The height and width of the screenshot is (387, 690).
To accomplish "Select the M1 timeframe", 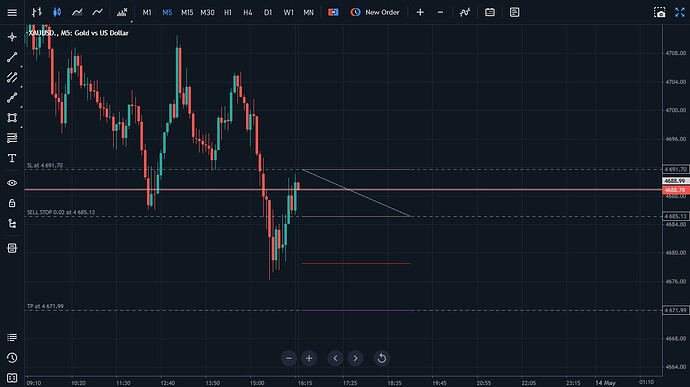I will point(147,12).
